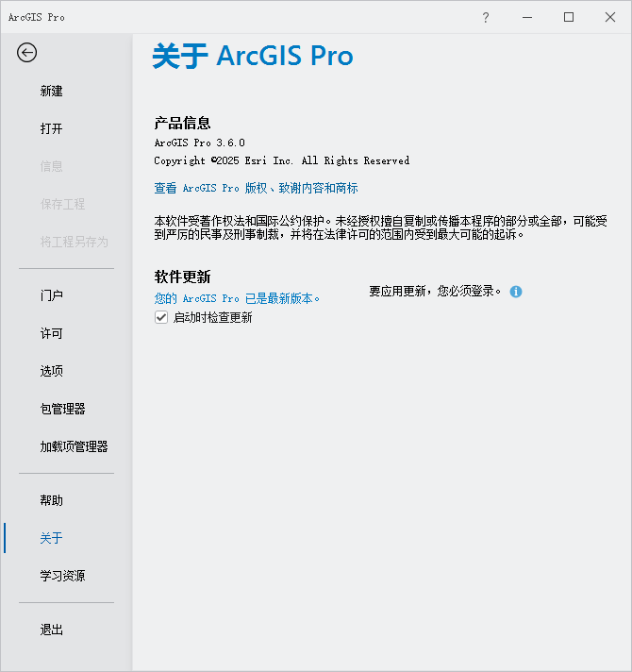632x672 pixels.
Task: Maximize the ArcGIS Pro window
Action: click(x=569, y=17)
